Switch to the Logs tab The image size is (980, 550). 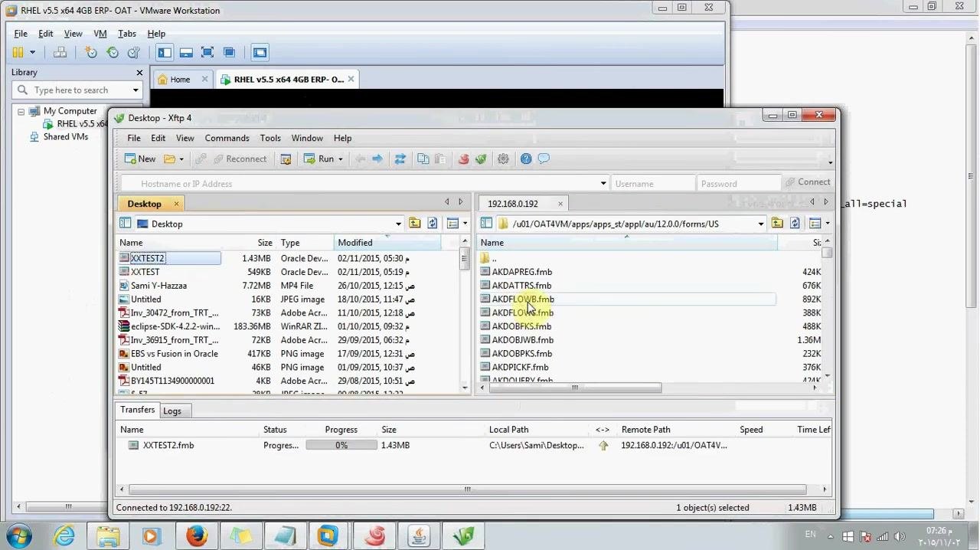tap(172, 411)
